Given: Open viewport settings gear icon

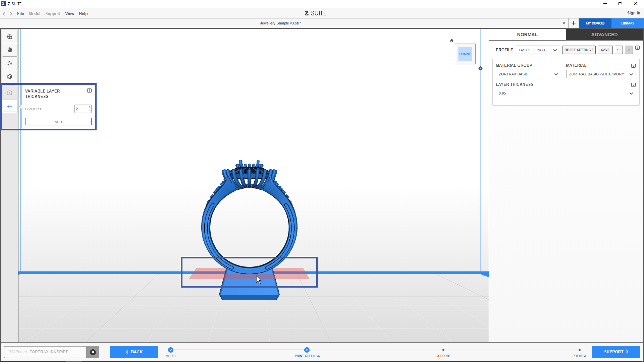Looking at the screenshot, I should tap(480, 68).
